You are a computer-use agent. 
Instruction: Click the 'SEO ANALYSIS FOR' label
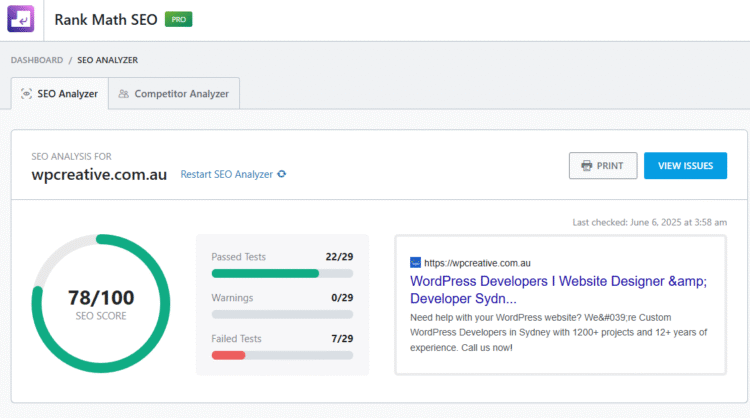pyautogui.click(x=71, y=156)
